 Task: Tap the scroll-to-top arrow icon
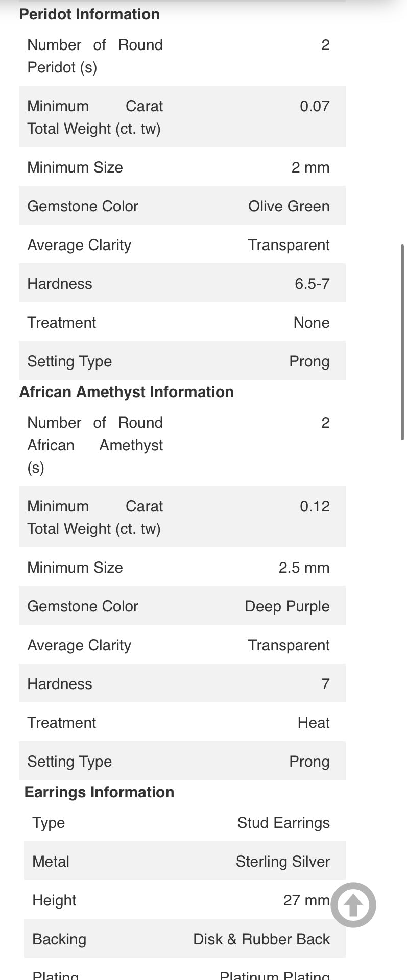(353, 905)
